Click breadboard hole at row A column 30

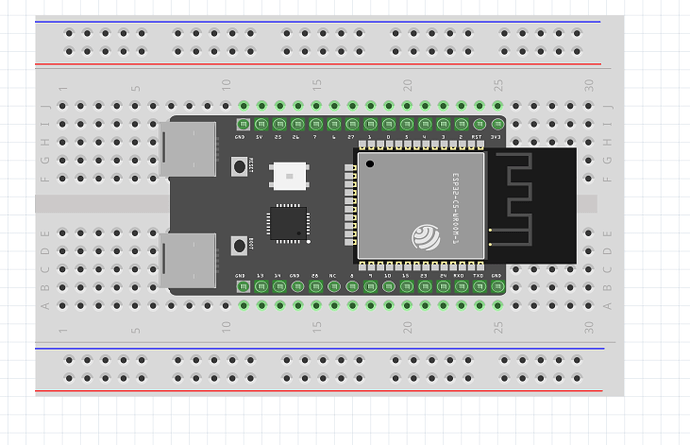click(x=588, y=305)
